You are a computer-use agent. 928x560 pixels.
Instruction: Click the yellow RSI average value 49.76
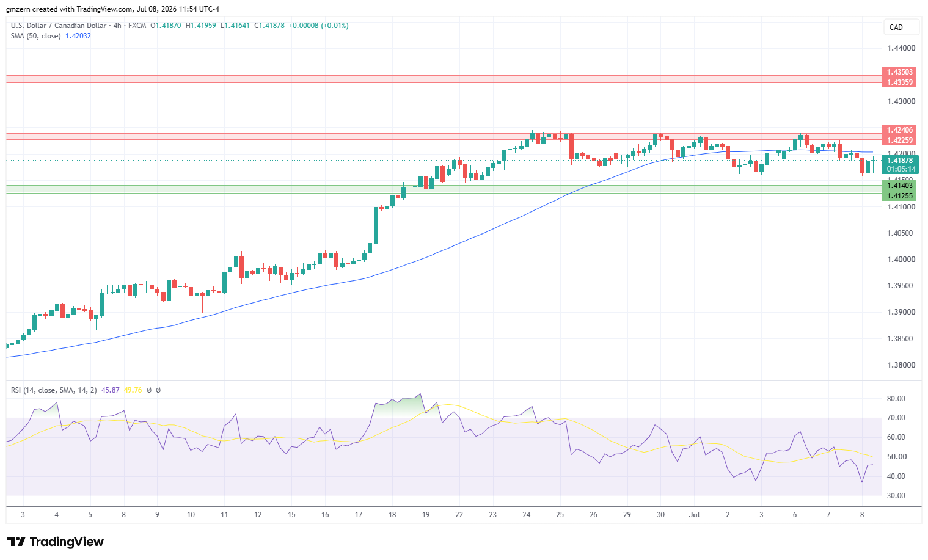(x=133, y=390)
